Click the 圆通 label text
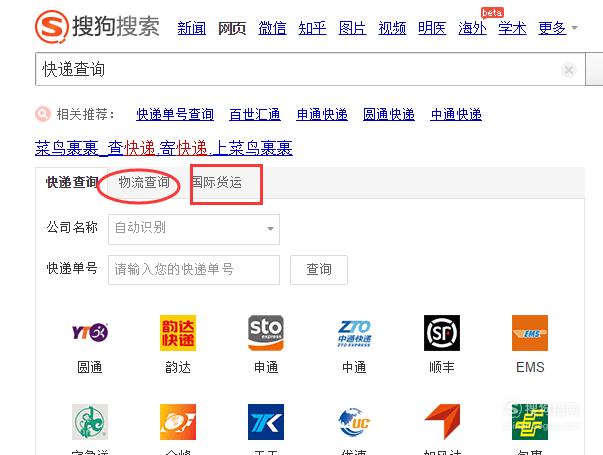The height and width of the screenshot is (455, 603). point(90,367)
